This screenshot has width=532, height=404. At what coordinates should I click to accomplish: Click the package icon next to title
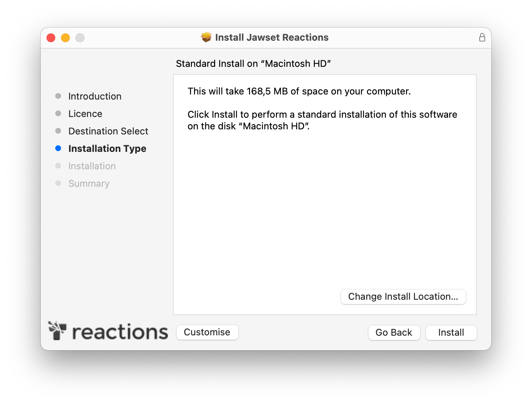point(206,37)
